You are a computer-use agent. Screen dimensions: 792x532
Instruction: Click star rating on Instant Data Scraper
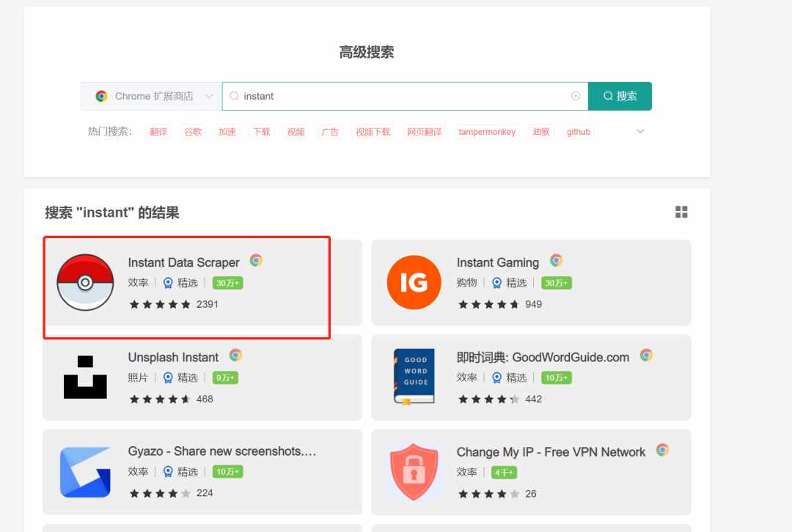coord(160,304)
